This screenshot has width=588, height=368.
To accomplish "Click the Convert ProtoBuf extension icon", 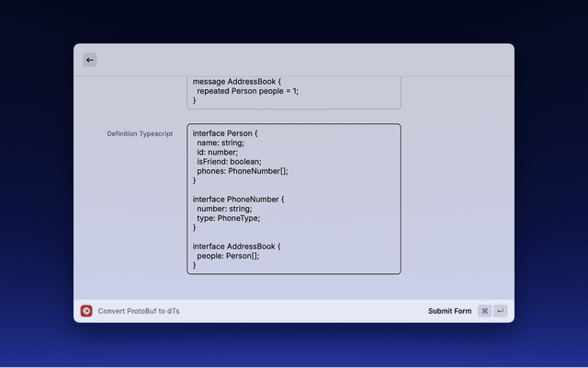I will tap(86, 311).
